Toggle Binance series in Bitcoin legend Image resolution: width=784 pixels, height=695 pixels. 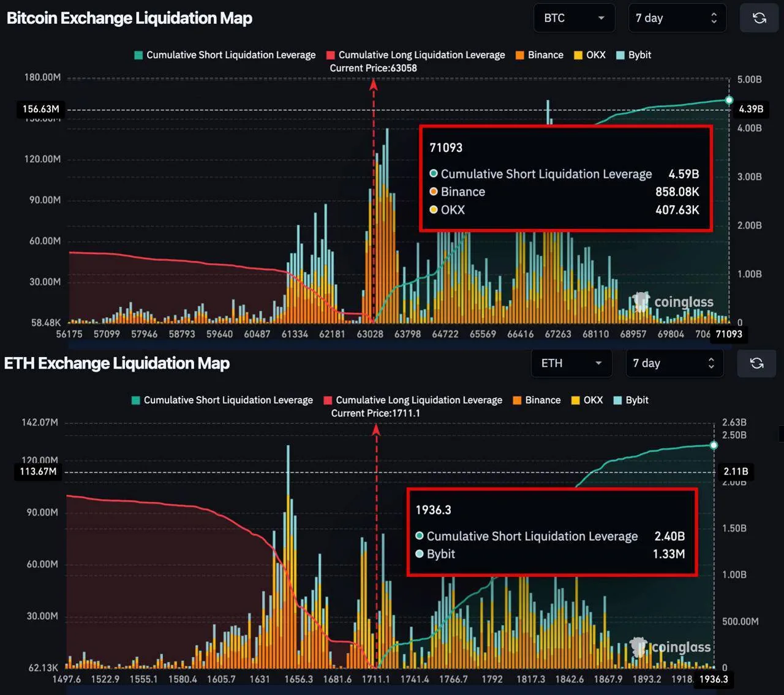tap(540, 55)
